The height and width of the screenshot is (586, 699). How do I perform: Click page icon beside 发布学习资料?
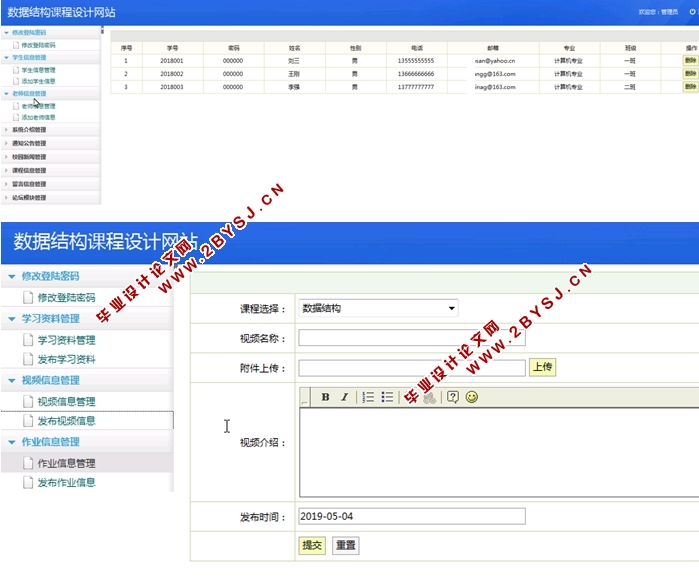tap(28, 359)
